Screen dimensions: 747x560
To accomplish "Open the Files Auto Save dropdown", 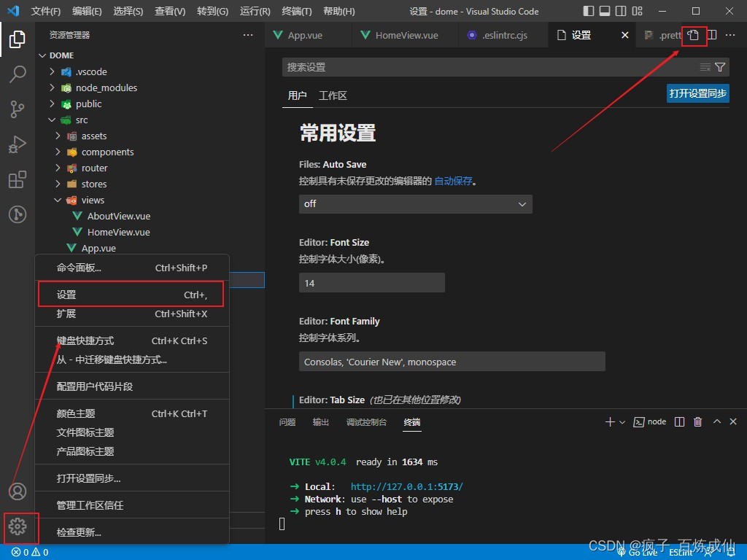I will (x=415, y=204).
